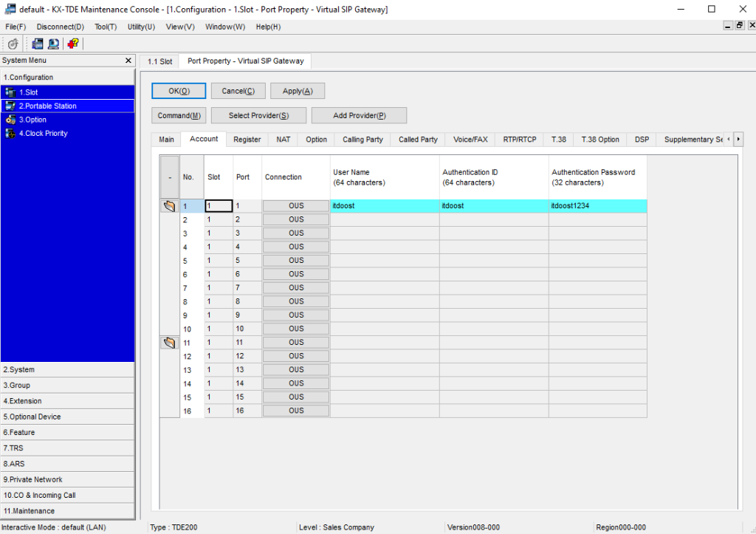Click the Portable Station icon in System Menu
Viewport: 756px width, 534px height.
10,106
